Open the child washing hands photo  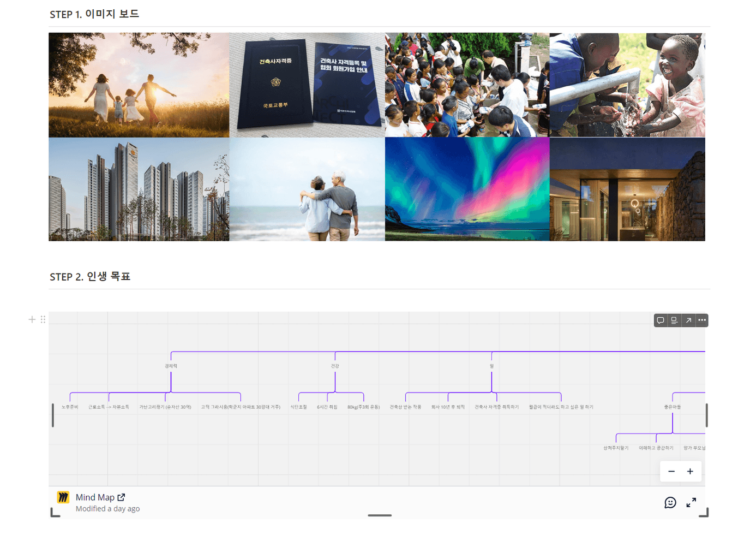point(627,85)
